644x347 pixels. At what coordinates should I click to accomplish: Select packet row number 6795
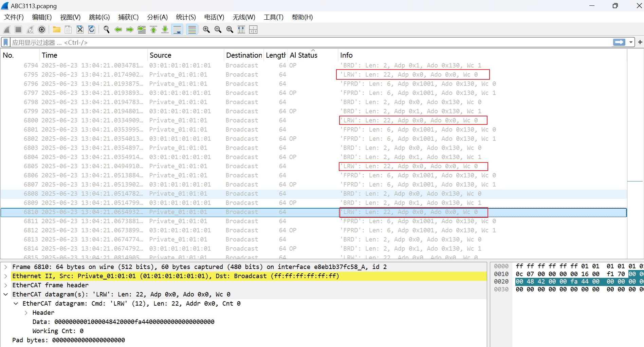point(313,75)
